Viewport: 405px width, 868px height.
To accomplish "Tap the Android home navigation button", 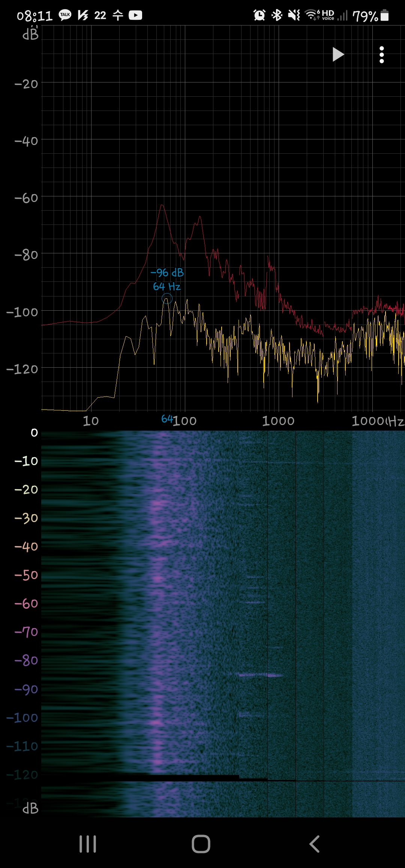I will click(x=201, y=844).
